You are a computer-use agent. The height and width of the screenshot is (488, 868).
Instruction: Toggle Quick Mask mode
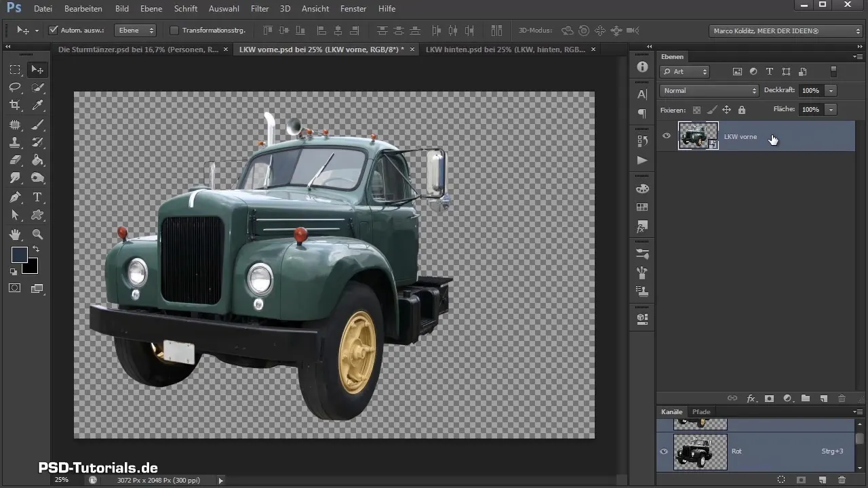pyautogui.click(x=15, y=288)
